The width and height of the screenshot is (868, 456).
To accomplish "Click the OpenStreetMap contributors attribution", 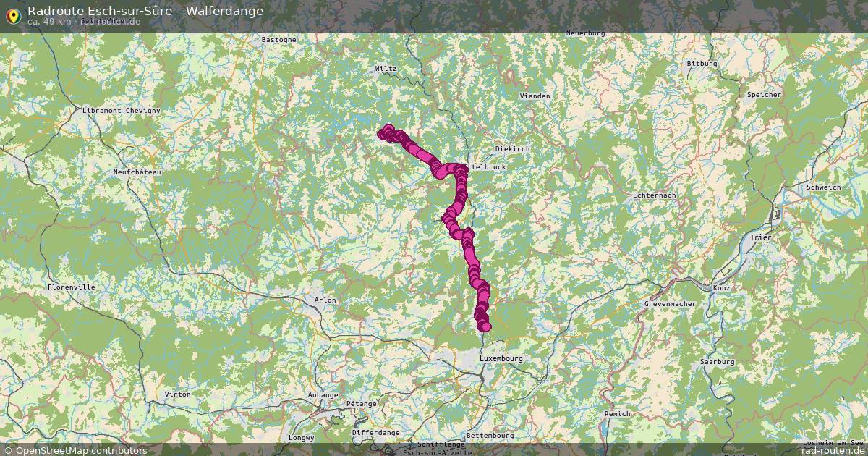I will coord(75,450).
